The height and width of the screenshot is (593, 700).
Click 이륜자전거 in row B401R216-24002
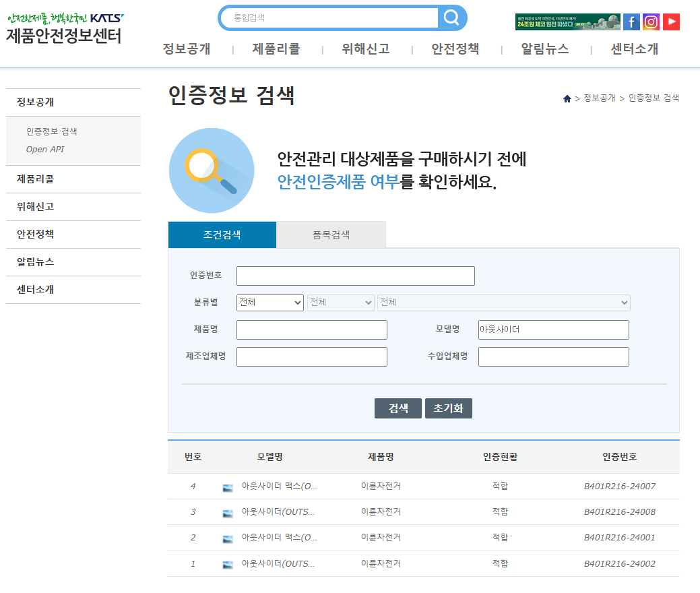(x=381, y=563)
